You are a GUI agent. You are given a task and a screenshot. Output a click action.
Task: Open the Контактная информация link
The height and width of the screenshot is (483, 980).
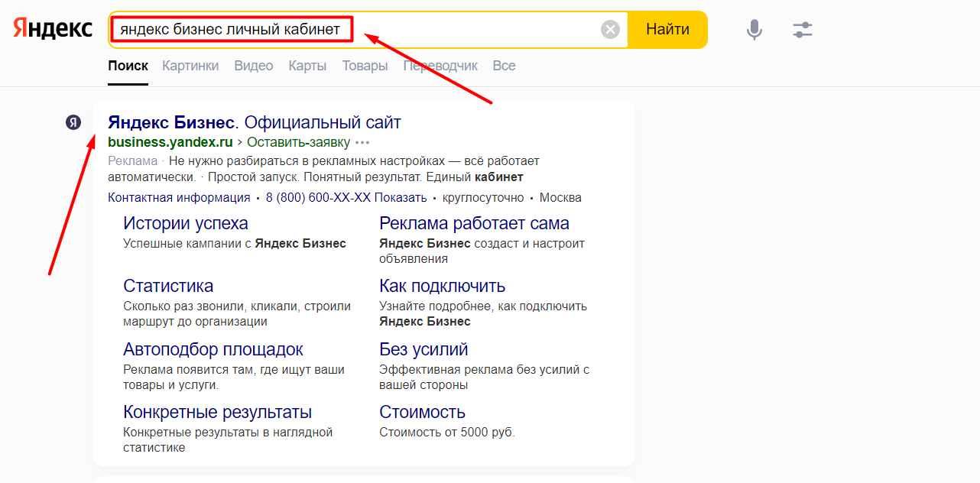coord(179,198)
